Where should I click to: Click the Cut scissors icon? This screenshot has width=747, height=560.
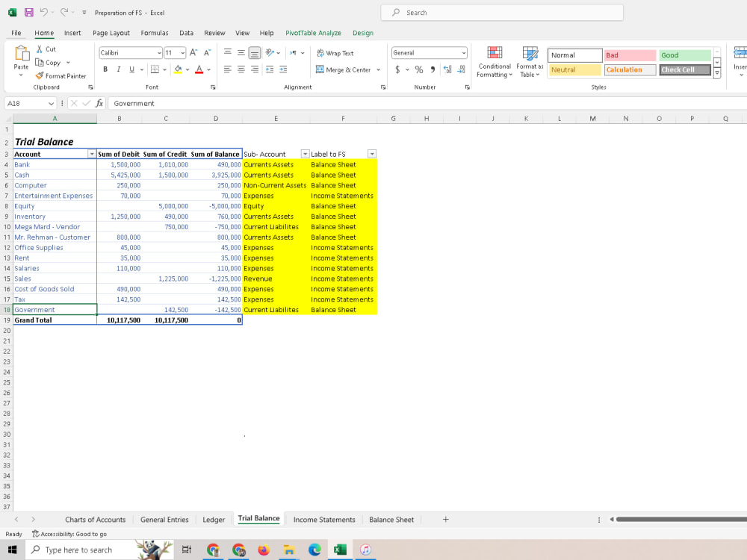pyautogui.click(x=40, y=49)
